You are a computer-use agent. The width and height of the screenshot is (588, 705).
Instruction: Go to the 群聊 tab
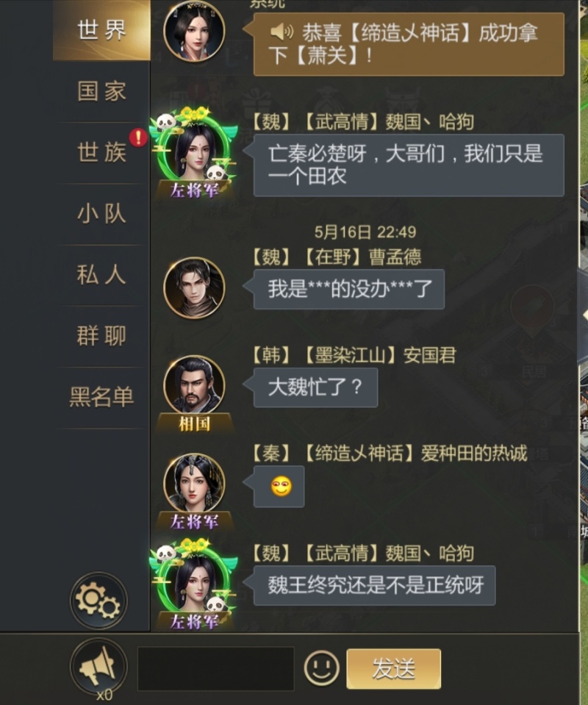point(101,336)
